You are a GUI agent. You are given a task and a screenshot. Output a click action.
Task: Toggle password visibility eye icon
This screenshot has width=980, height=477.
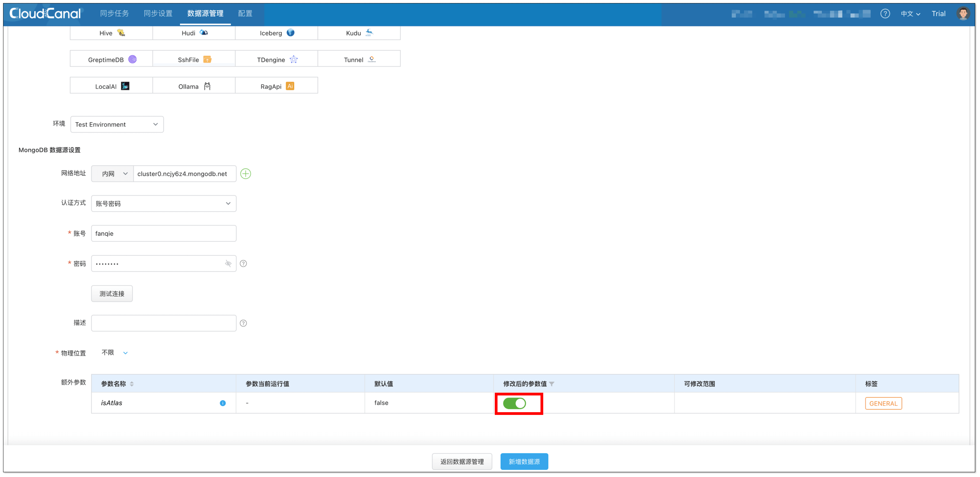point(228,264)
